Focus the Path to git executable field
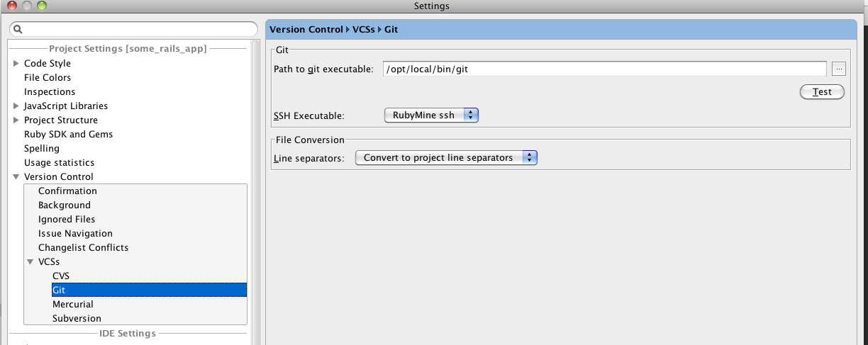 [605, 69]
